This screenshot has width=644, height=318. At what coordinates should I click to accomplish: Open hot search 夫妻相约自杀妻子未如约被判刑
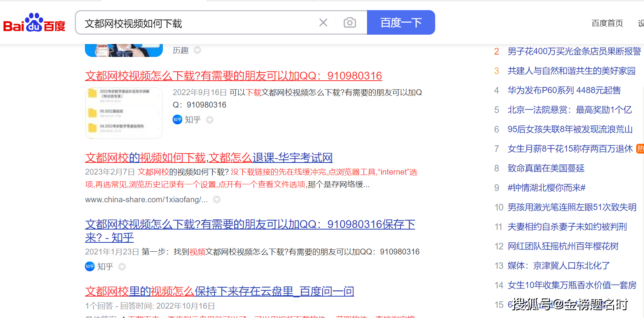coord(567,227)
